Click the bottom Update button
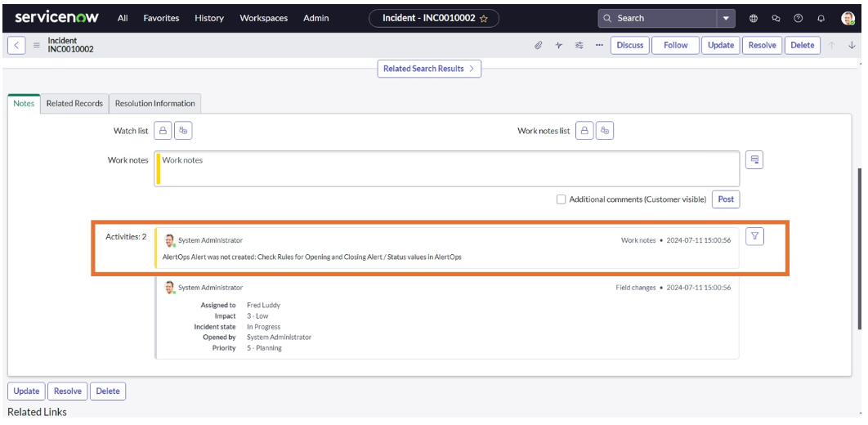Screen dimensions: 868x425 point(27,391)
